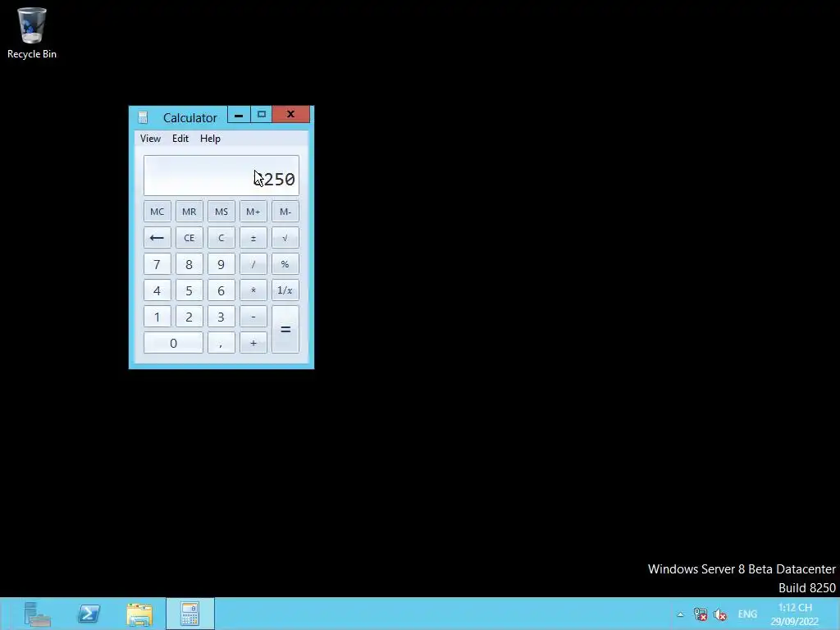Click the backspace arrow button
The height and width of the screenshot is (630, 840).
pyautogui.click(x=157, y=238)
